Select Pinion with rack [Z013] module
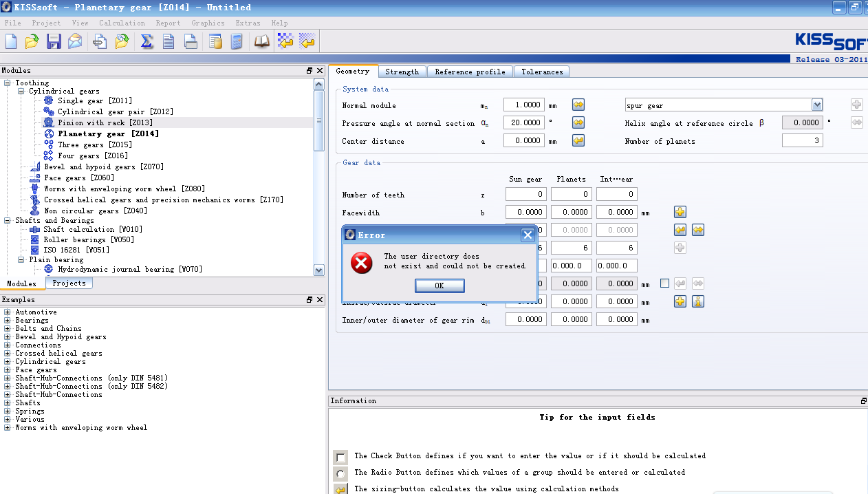This screenshot has width=868, height=494. (105, 122)
